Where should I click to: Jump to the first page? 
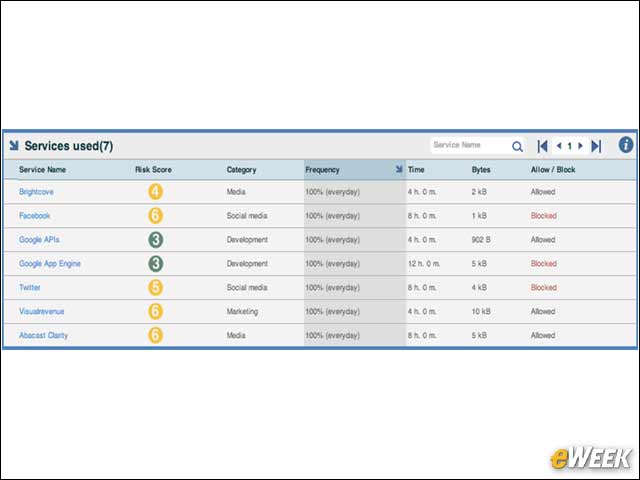pyautogui.click(x=542, y=146)
